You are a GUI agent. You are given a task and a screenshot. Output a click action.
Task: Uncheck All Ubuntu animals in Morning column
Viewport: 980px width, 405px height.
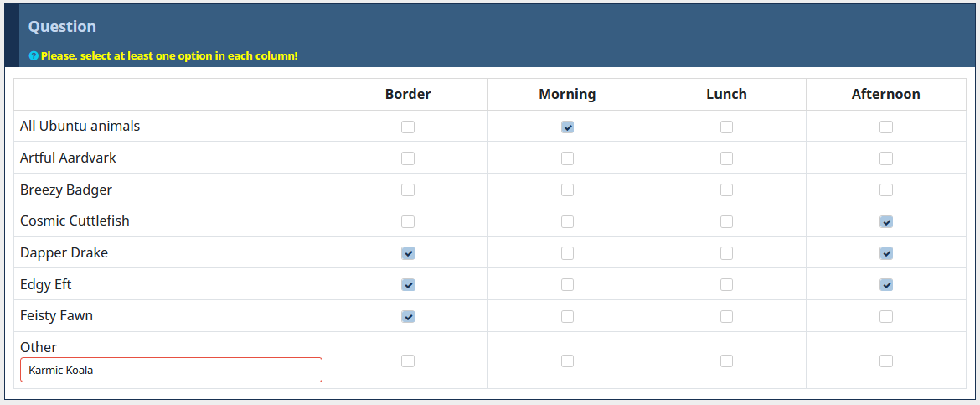tap(567, 127)
